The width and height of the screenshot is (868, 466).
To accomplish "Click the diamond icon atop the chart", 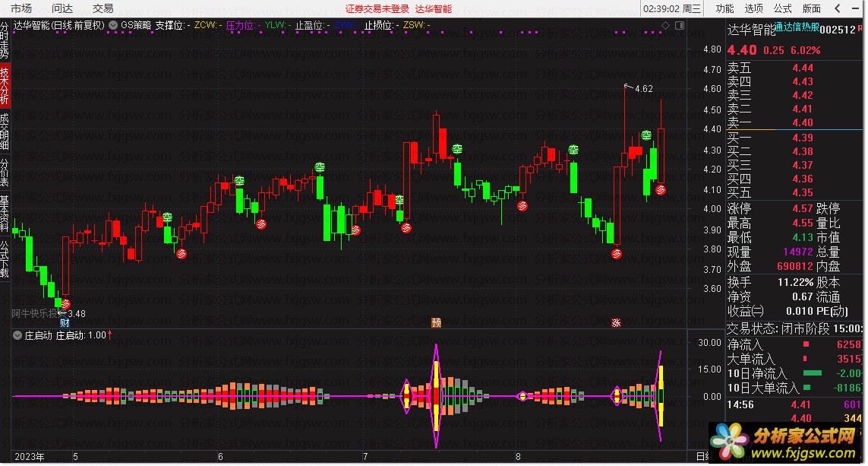I will pyautogui.click(x=665, y=26).
